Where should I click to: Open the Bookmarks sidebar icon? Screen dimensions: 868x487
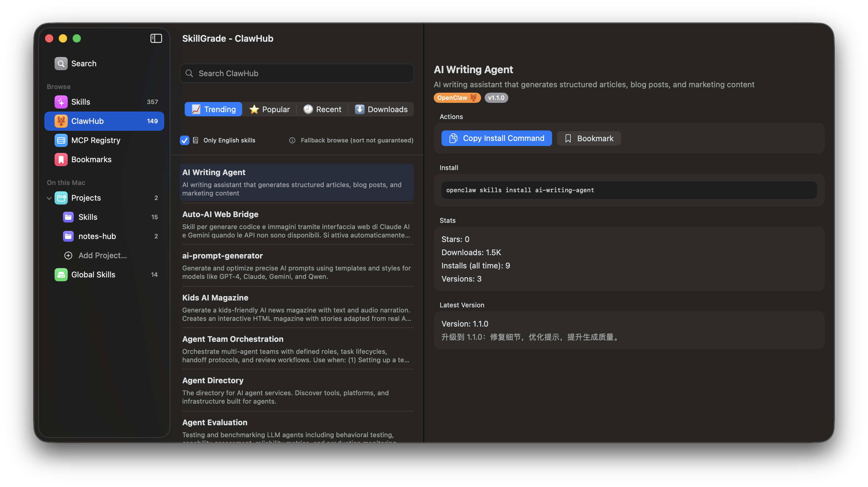(x=61, y=160)
